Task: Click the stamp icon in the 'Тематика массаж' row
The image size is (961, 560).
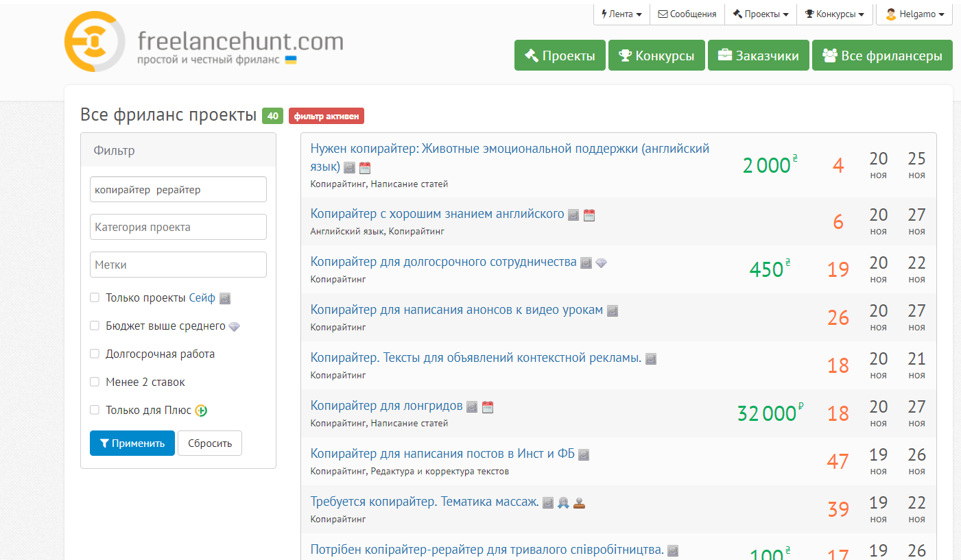Action: pyautogui.click(x=580, y=502)
